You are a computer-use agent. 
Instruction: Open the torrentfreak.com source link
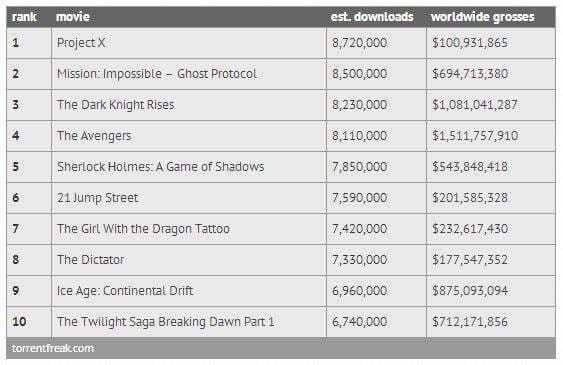click(x=53, y=348)
